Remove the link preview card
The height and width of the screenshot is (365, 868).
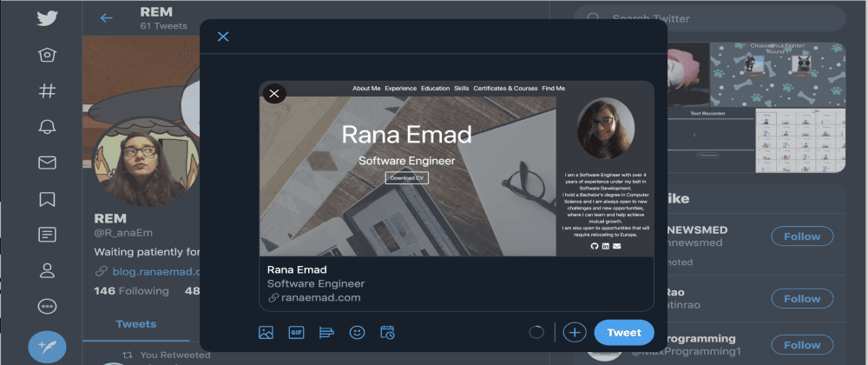274,93
